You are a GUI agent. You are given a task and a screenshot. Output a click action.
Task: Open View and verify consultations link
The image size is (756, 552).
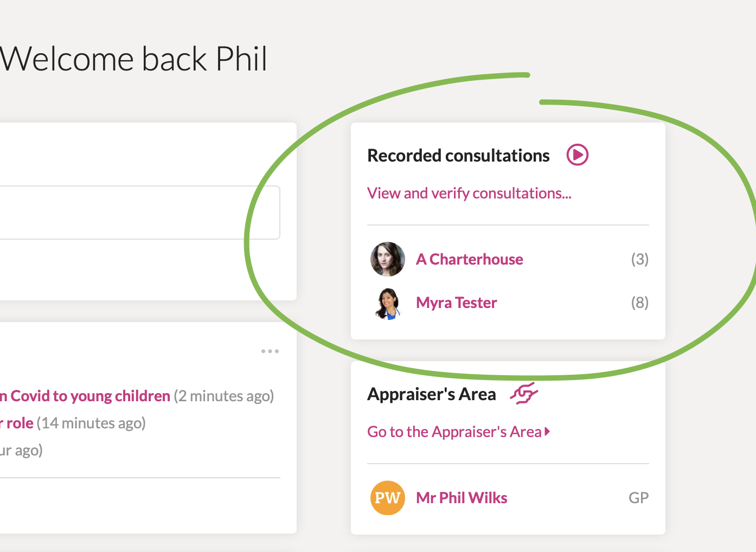(x=469, y=194)
